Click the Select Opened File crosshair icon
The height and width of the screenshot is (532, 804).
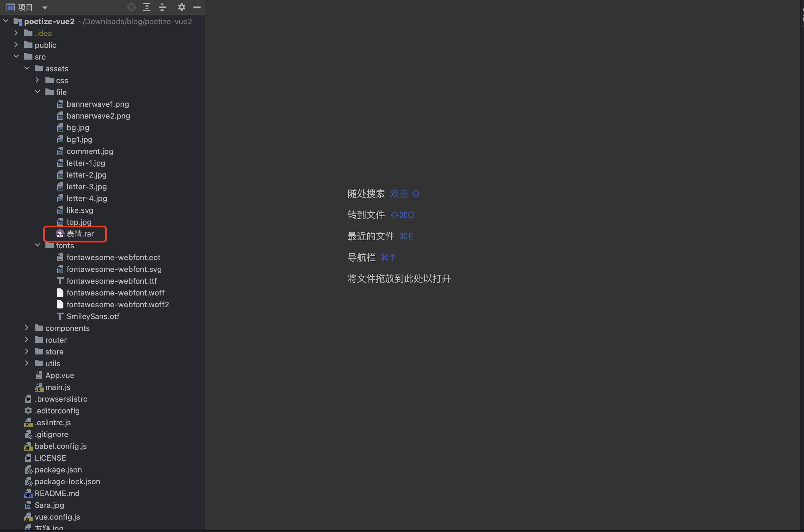point(131,7)
